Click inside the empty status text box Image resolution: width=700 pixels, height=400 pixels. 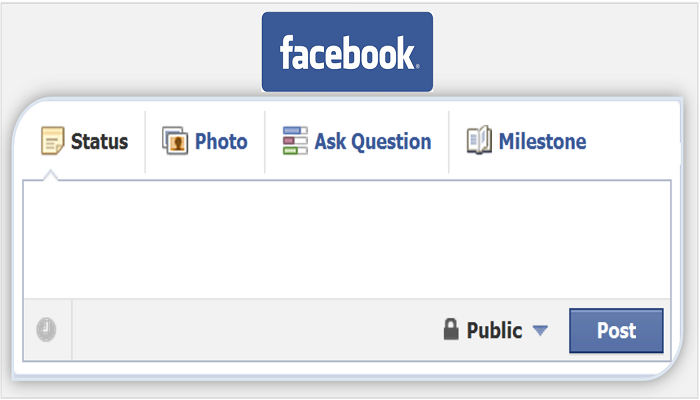[x=347, y=239]
